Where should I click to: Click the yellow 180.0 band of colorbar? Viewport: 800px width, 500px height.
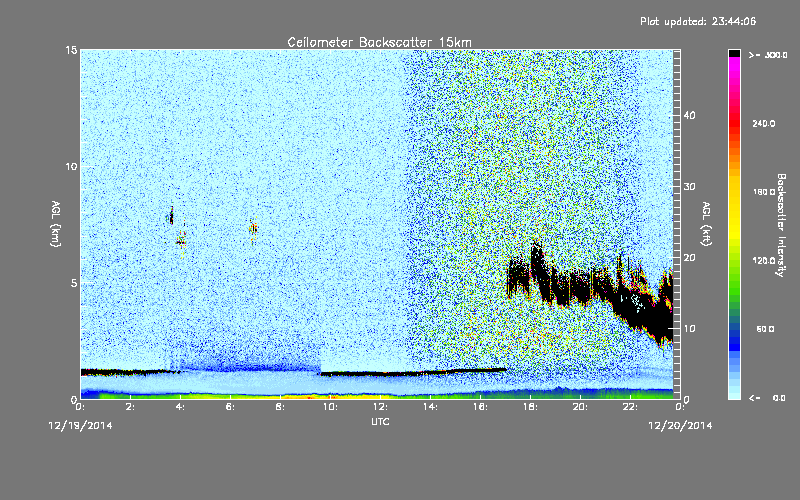734,192
